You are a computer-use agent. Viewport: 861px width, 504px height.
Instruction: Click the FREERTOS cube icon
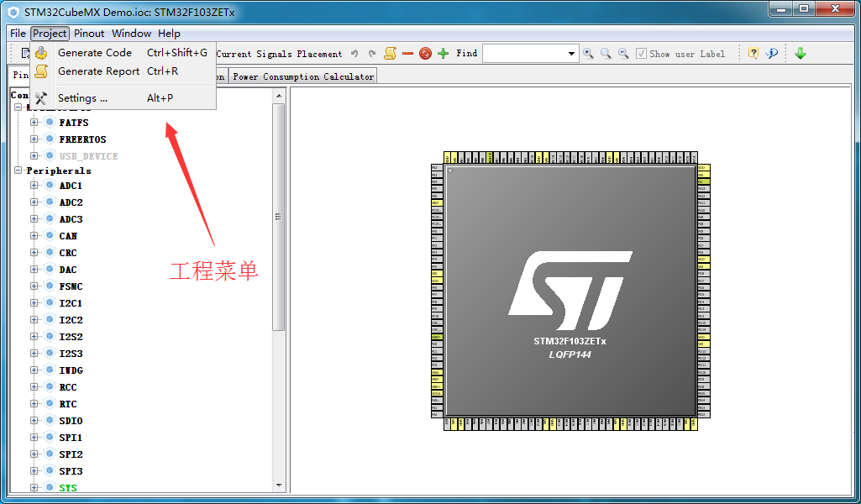coord(50,139)
